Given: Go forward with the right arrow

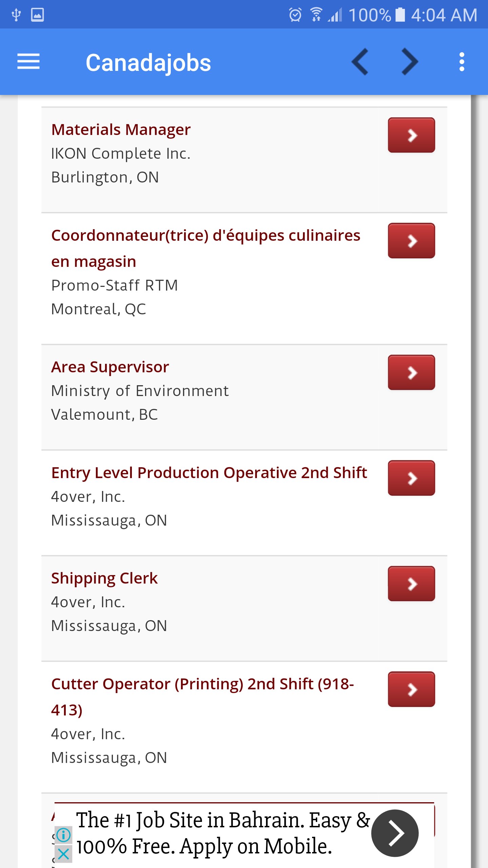Looking at the screenshot, I should [410, 62].
